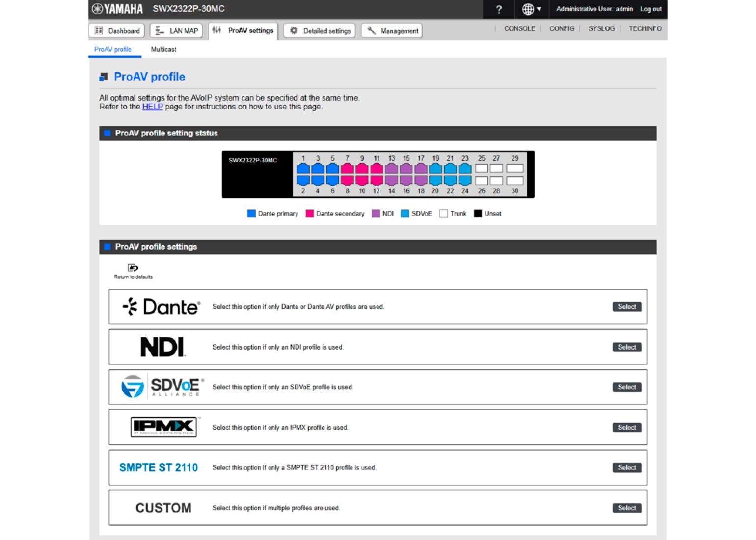This screenshot has width=756, height=540.
Task: Click the Dante logo
Action: [x=161, y=306]
